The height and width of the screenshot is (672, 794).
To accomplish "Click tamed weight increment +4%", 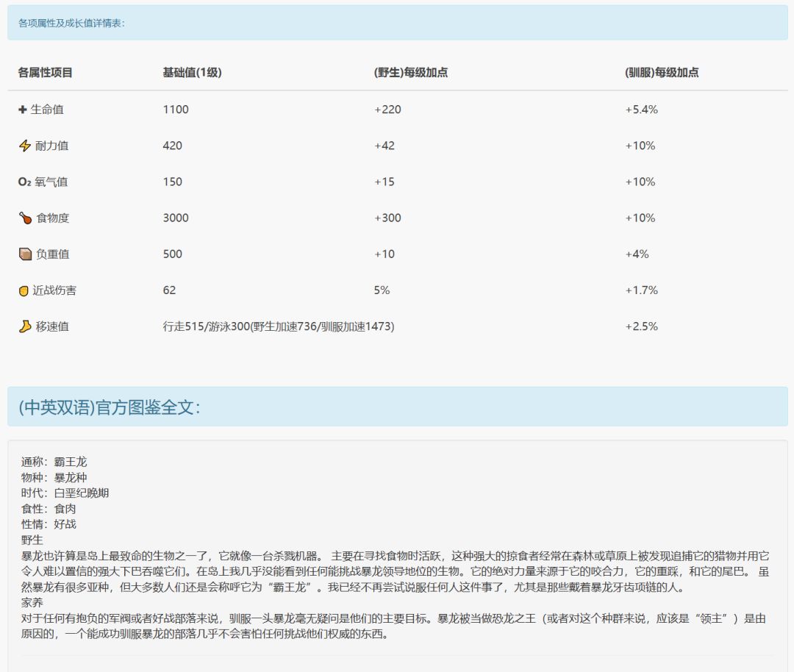I will 637,254.
